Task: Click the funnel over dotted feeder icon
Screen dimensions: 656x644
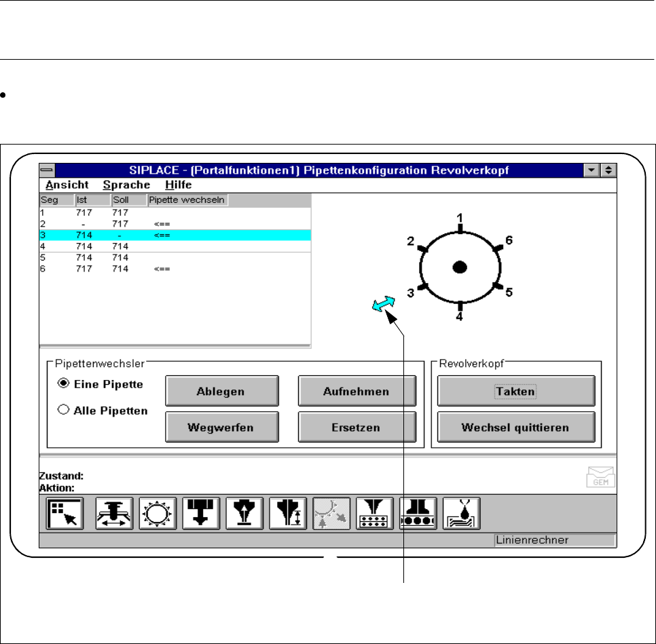Action: [x=375, y=514]
